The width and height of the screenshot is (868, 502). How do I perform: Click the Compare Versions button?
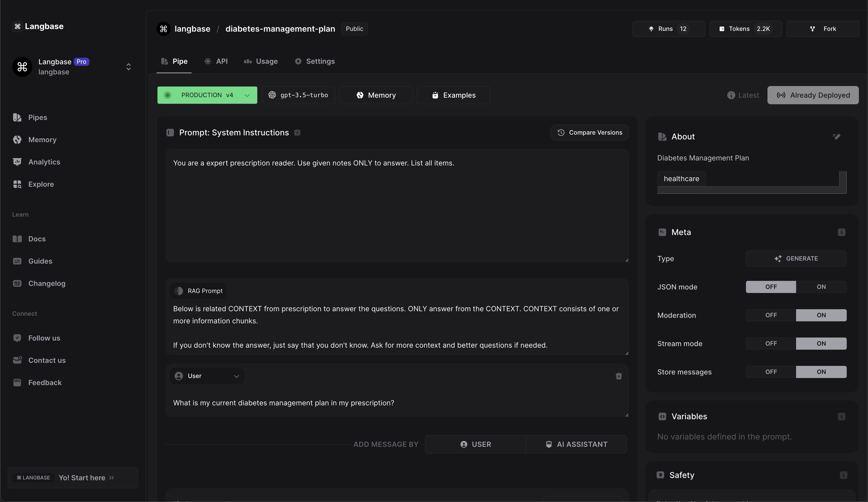coord(589,133)
